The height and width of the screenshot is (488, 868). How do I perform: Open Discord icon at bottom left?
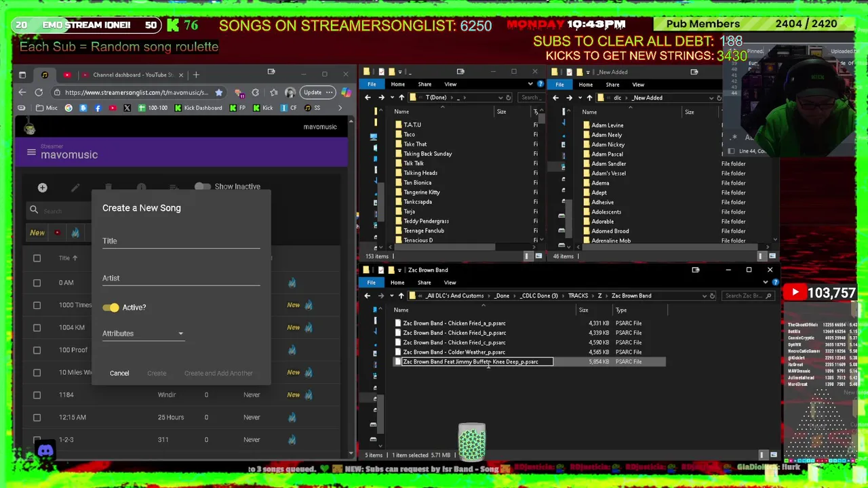pyautogui.click(x=45, y=450)
